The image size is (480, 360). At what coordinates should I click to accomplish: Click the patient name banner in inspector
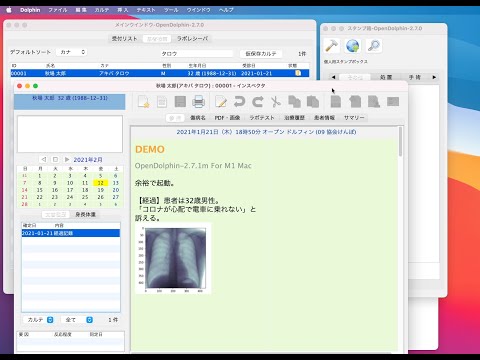click(x=70, y=102)
